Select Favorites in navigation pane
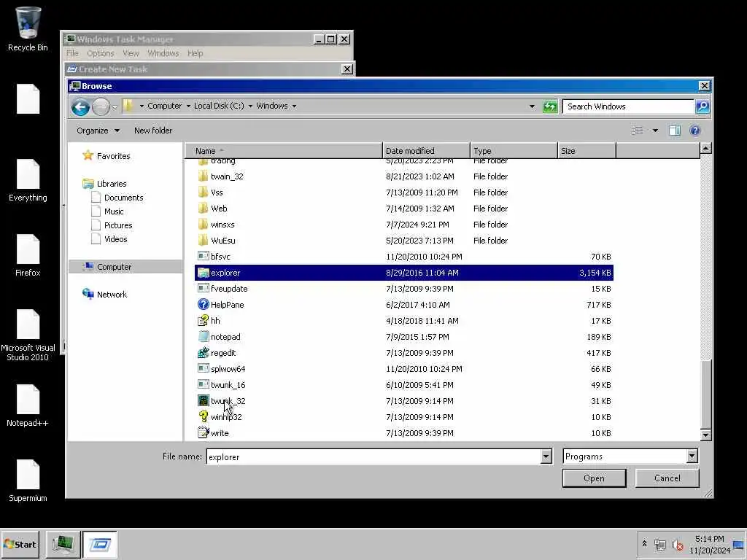747x560 pixels. click(113, 156)
